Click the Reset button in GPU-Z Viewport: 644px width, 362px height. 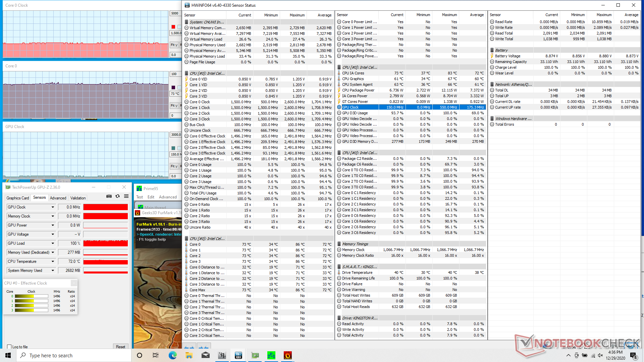(x=120, y=347)
